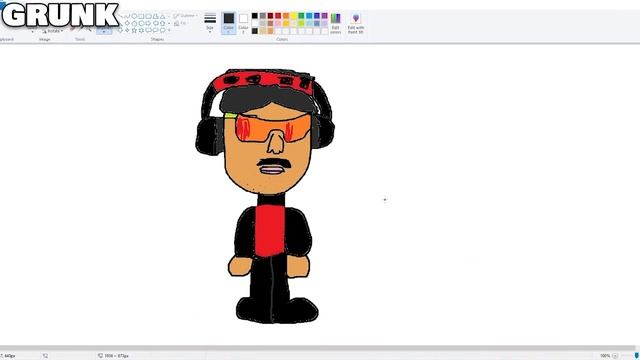Pick the purple color swatch
640x360 pixels.
(x=324, y=16)
